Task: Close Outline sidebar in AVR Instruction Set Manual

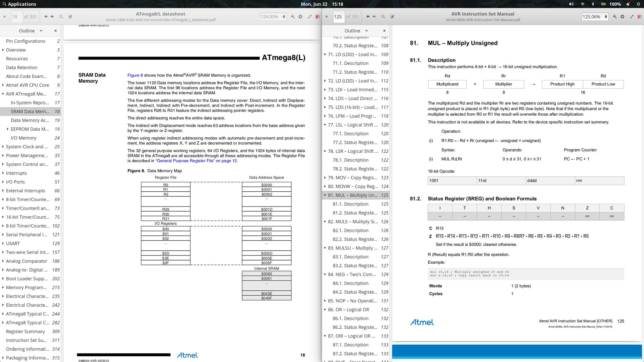Action: point(384,31)
